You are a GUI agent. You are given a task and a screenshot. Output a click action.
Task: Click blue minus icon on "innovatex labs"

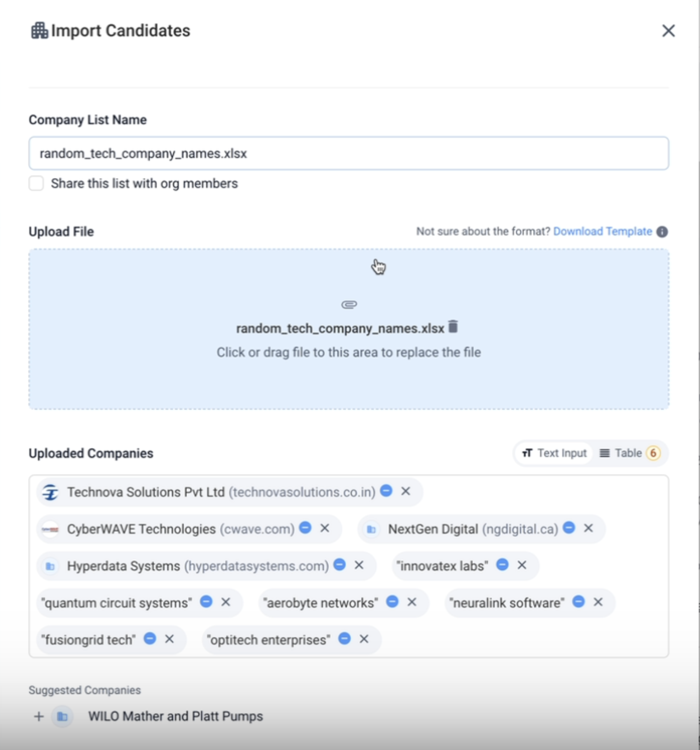coord(502,565)
